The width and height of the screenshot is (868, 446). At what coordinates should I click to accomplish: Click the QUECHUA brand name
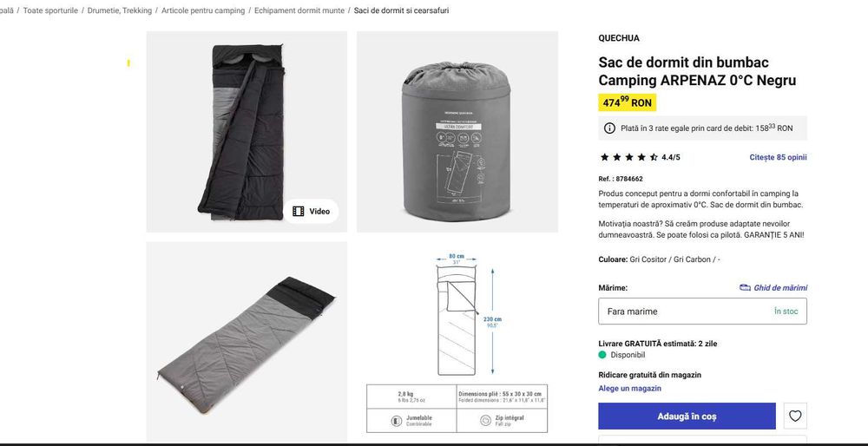click(x=619, y=38)
